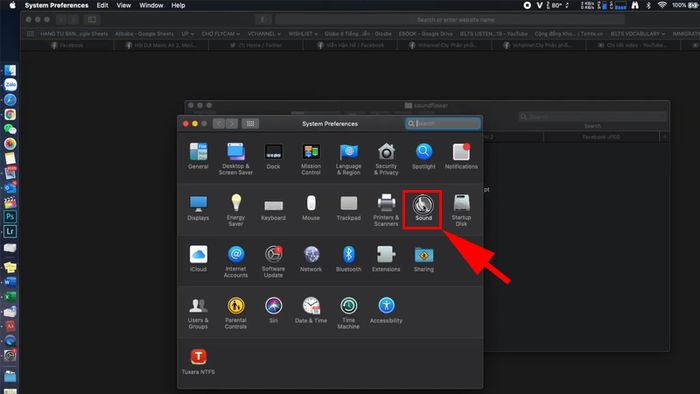This screenshot has height=394, width=700.
Task: Click the System Preferences search field
Action: pos(442,124)
